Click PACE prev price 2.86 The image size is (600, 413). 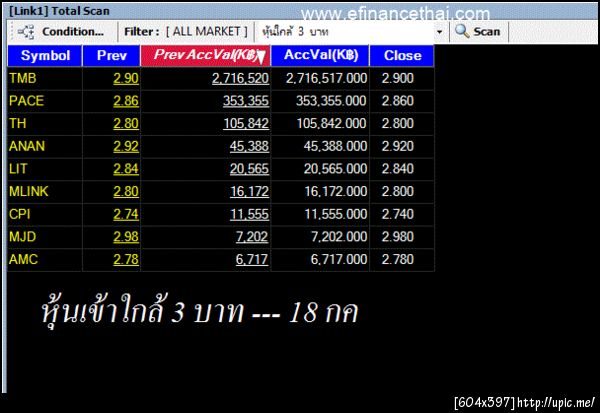click(x=126, y=101)
